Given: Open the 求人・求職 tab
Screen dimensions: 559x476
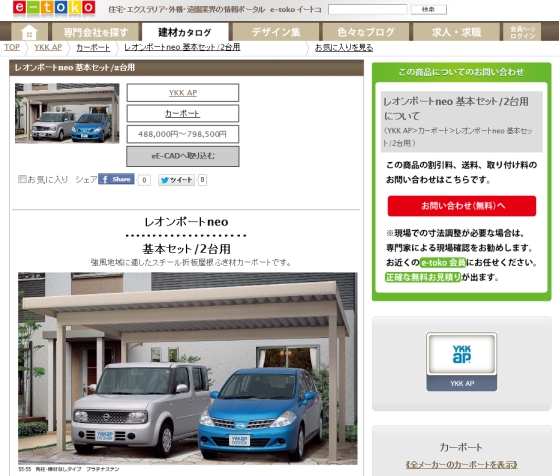Looking at the screenshot, I should 456,32.
